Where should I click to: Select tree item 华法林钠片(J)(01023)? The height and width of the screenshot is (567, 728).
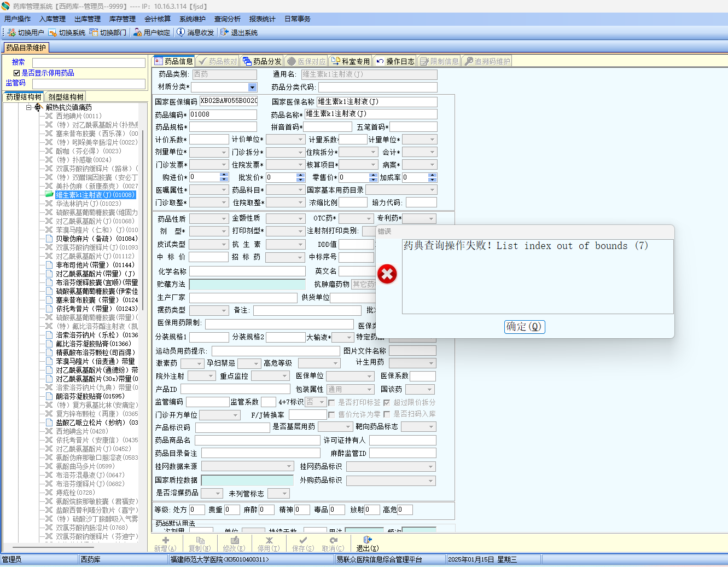coord(89,204)
